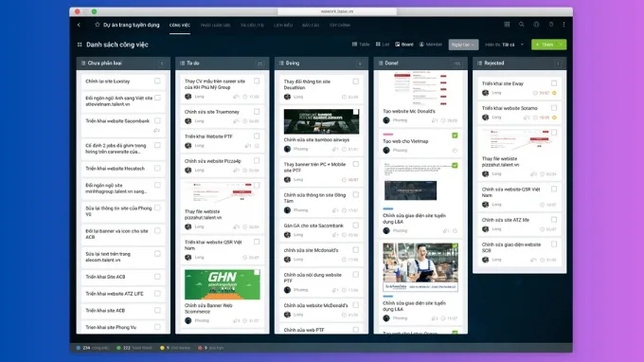The image size is (644, 362).
Task: Open the bamboo airways banner thumbnail
Action: pos(321,121)
